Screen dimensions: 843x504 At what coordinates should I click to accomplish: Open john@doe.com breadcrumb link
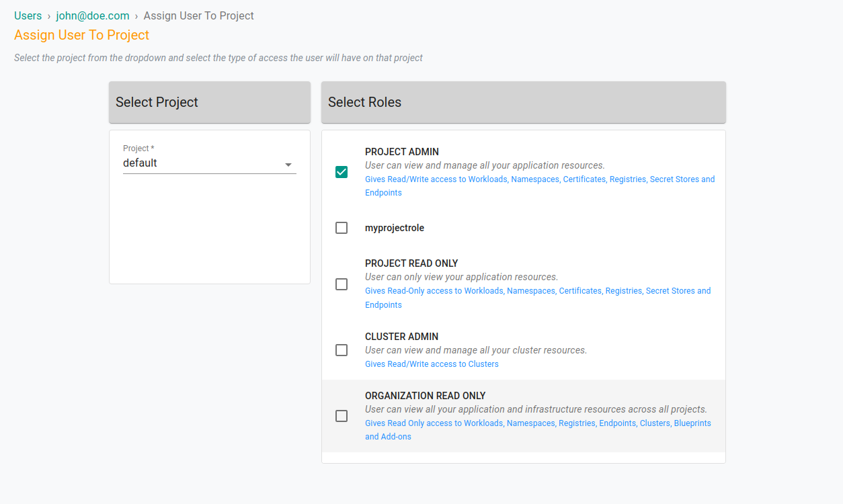pyautogui.click(x=93, y=15)
